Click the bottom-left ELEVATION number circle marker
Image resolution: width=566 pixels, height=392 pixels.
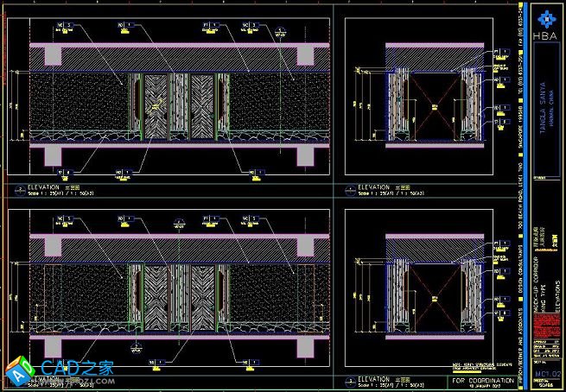coord(19,378)
